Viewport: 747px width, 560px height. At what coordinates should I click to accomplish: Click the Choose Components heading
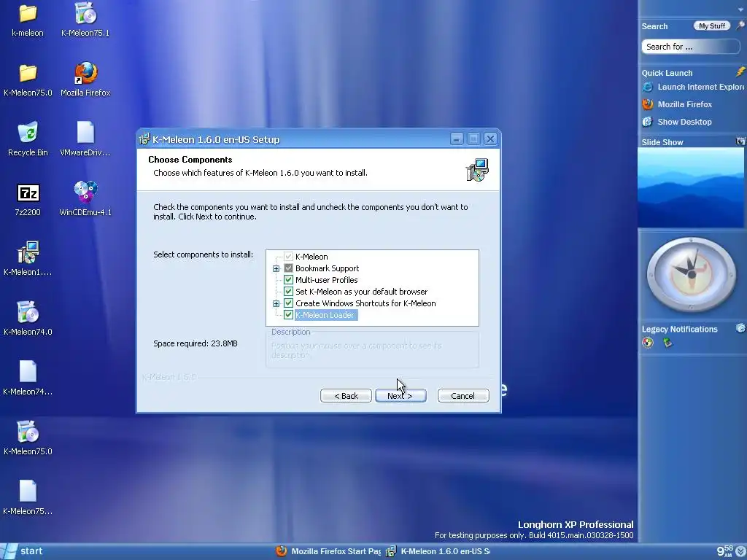click(190, 160)
